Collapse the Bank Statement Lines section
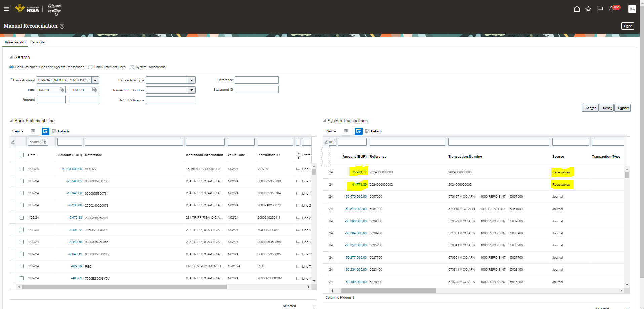The height and width of the screenshot is (309, 644). coord(11,121)
